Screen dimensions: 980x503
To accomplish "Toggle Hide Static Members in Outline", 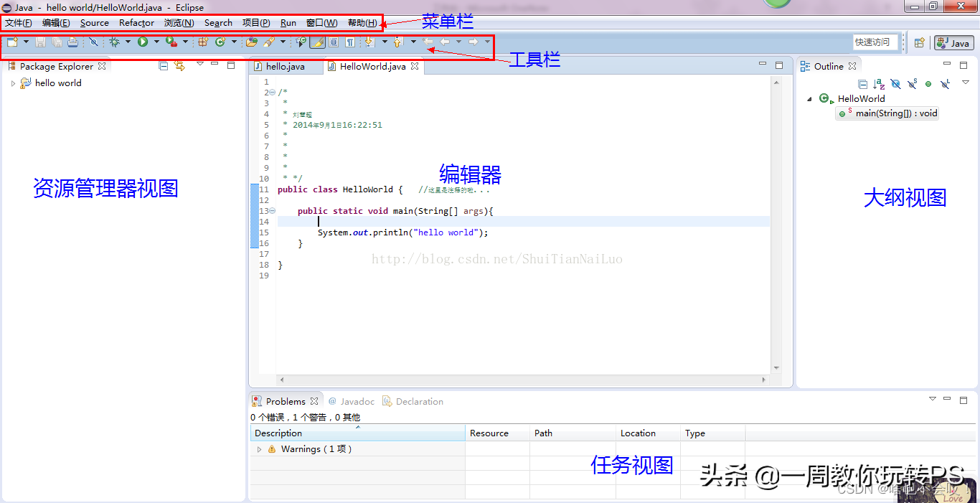I will 912,84.
